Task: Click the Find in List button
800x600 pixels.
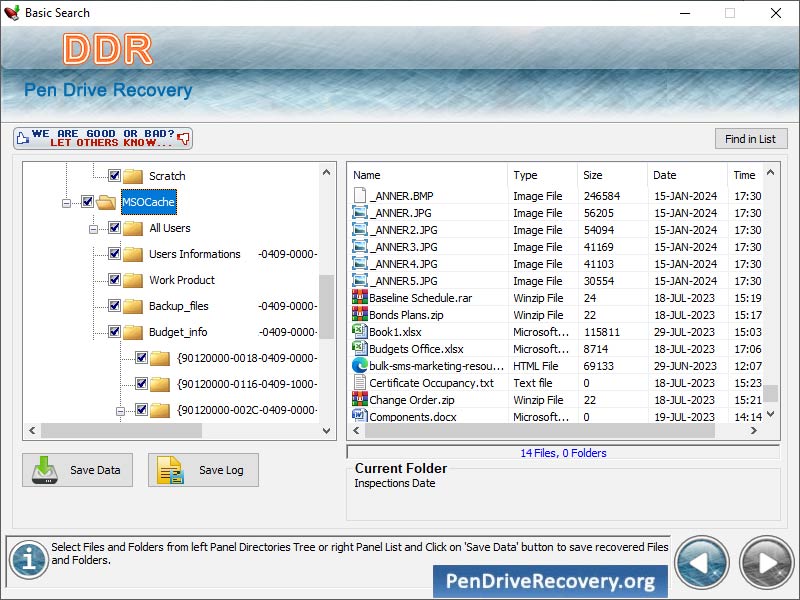Action: pyautogui.click(x=751, y=138)
